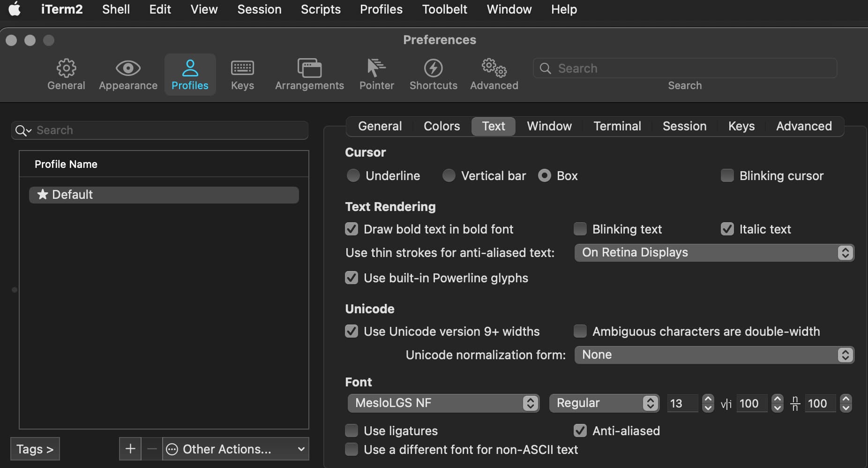Click the Profile Name column header

[x=164, y=164]
